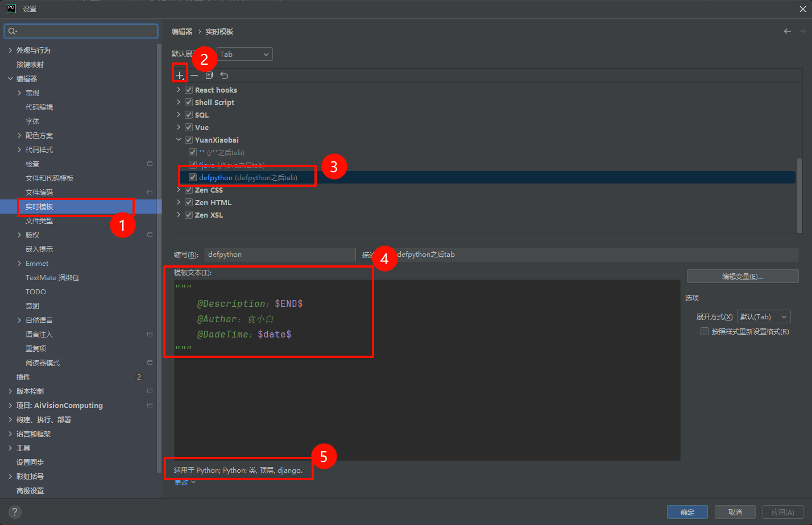Toggle the Zen CSS group checkbox
812x525 pixels.
(x=189, y=190)
